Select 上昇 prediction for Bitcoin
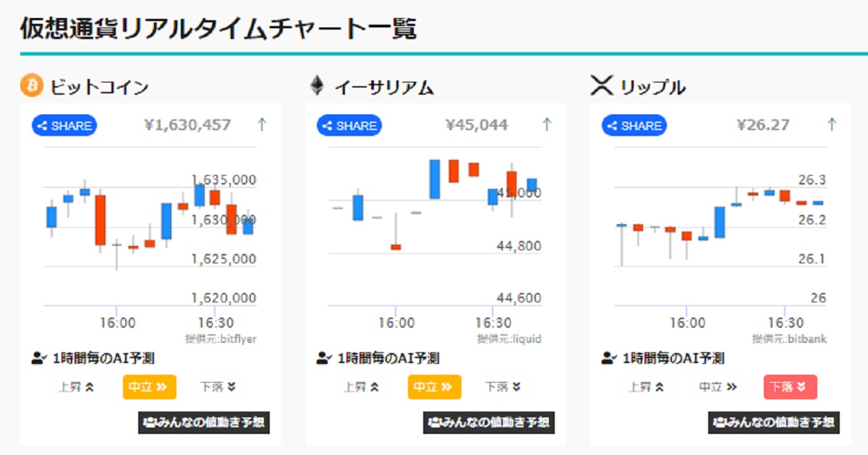Viewport: 868px width, 455px height. pos(77,387)
